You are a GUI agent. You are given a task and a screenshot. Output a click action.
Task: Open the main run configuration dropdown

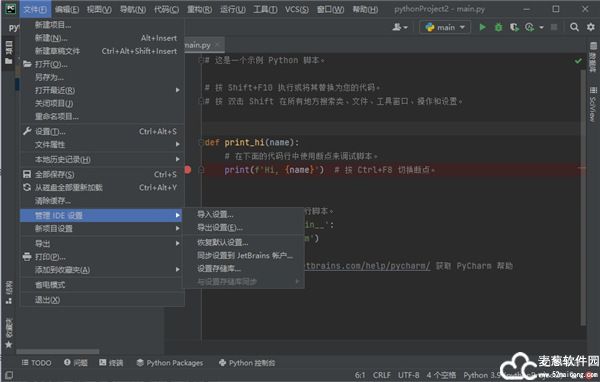click(445, 27)
